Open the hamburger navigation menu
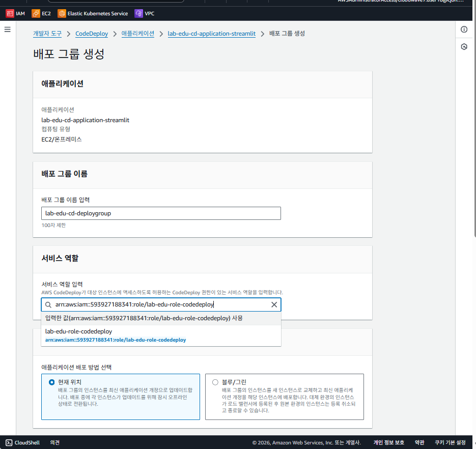 point(8,30)
